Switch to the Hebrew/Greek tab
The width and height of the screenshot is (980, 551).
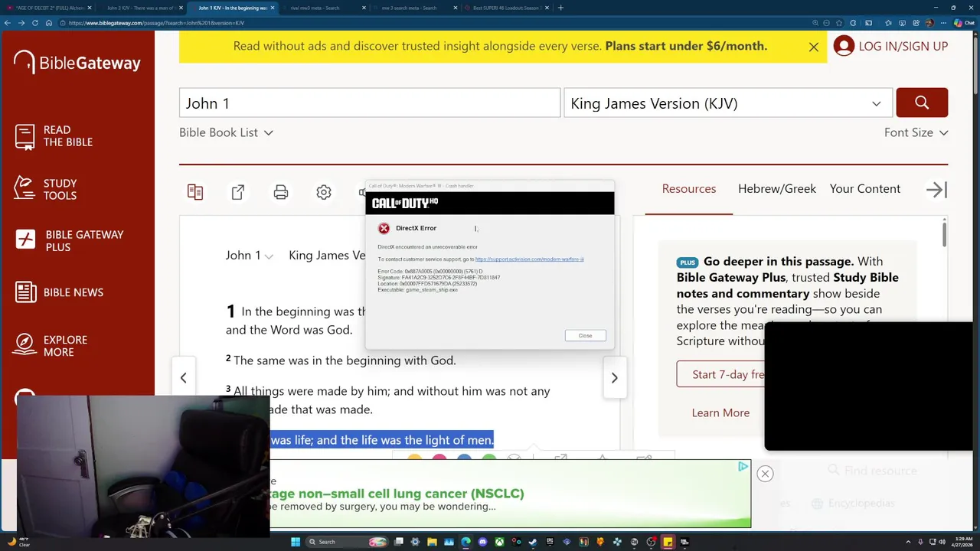(777, 189)
